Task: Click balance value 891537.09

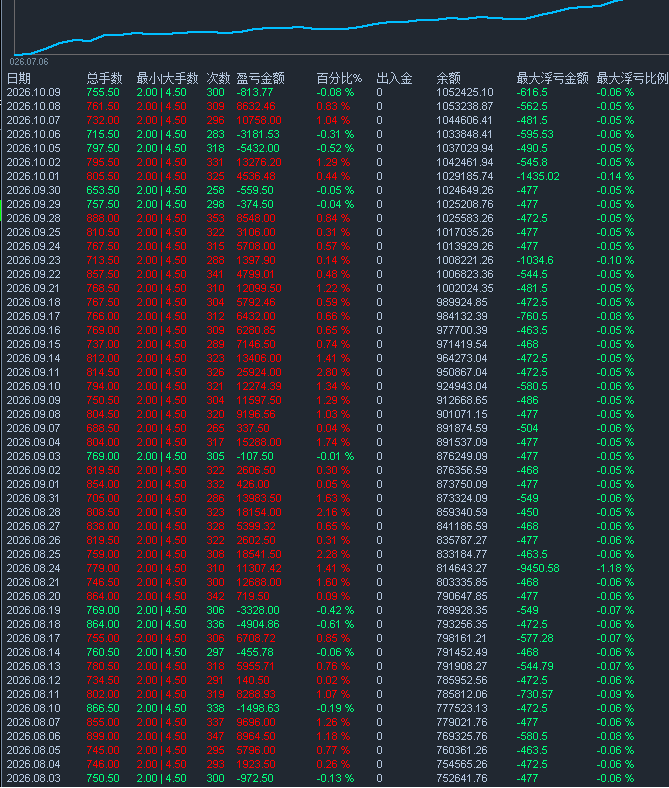Action: point(462,442)
